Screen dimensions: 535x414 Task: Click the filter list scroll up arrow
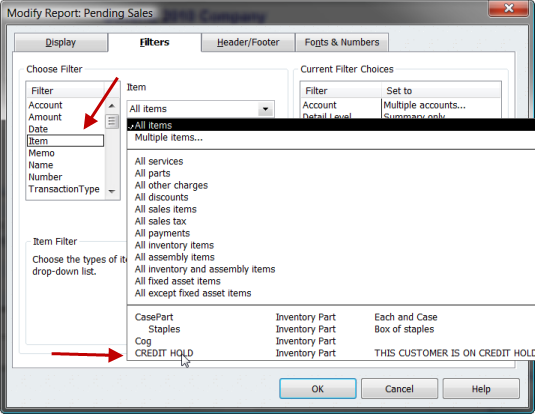pyautogui.click(x=112, y=106)
